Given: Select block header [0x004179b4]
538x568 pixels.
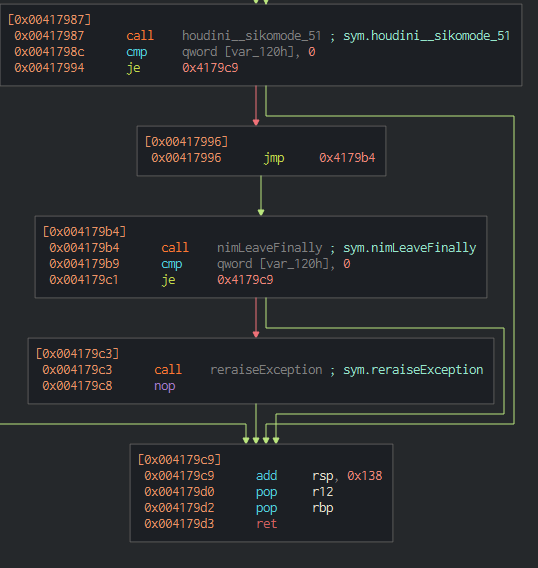Looking at the screenshot, I should [84, 231].
